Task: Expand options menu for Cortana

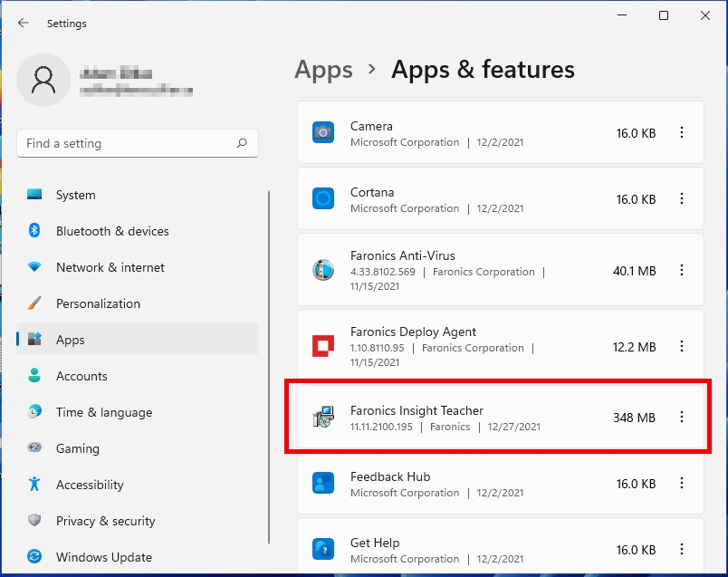Action: (x=682, y=198)
